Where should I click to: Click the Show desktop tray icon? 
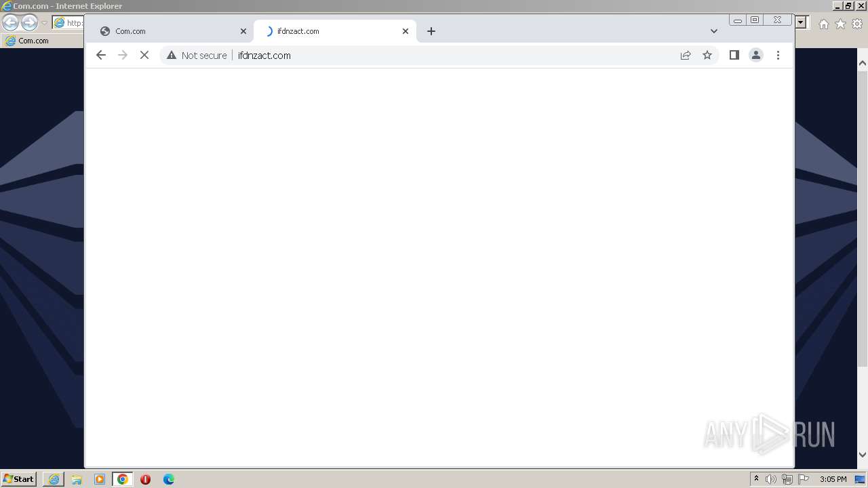tap(860, 479)
